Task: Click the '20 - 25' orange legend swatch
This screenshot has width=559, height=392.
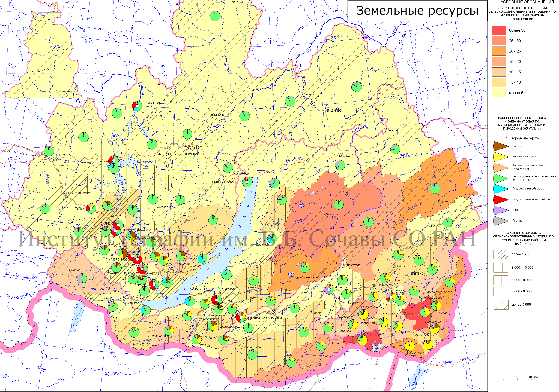Action: point(499,51)
